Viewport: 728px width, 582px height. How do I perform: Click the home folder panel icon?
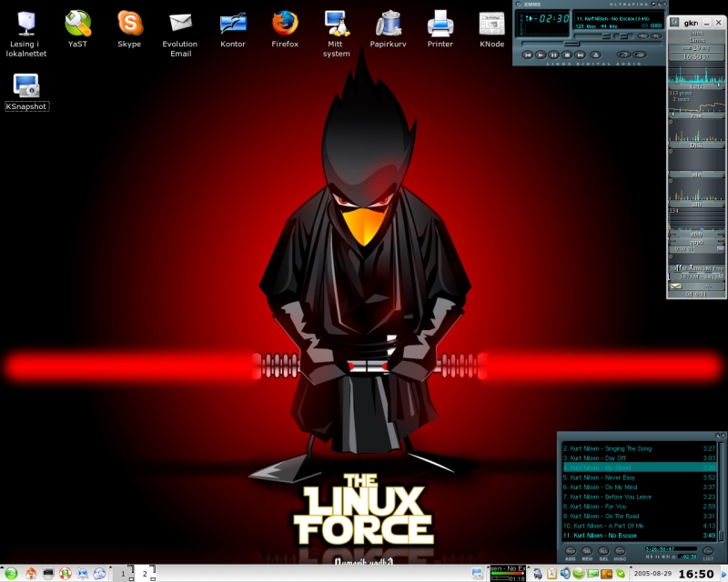pyautogui.click(x=31, y=574)
